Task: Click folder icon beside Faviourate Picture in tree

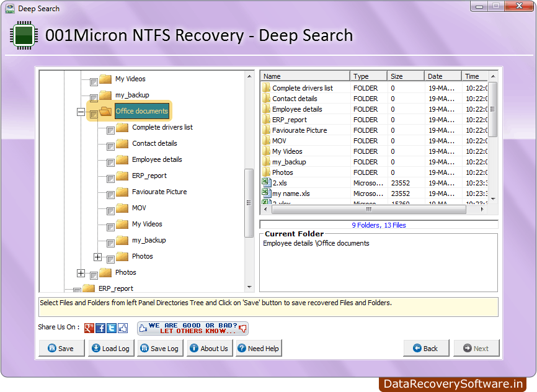Action: point(122,192)
